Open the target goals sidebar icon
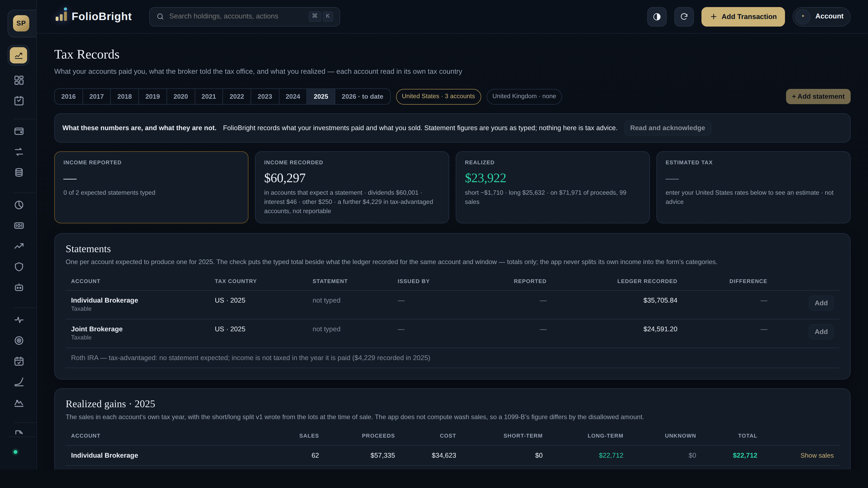The width and height of the screenshot is (868, 488). pos(19,341)
